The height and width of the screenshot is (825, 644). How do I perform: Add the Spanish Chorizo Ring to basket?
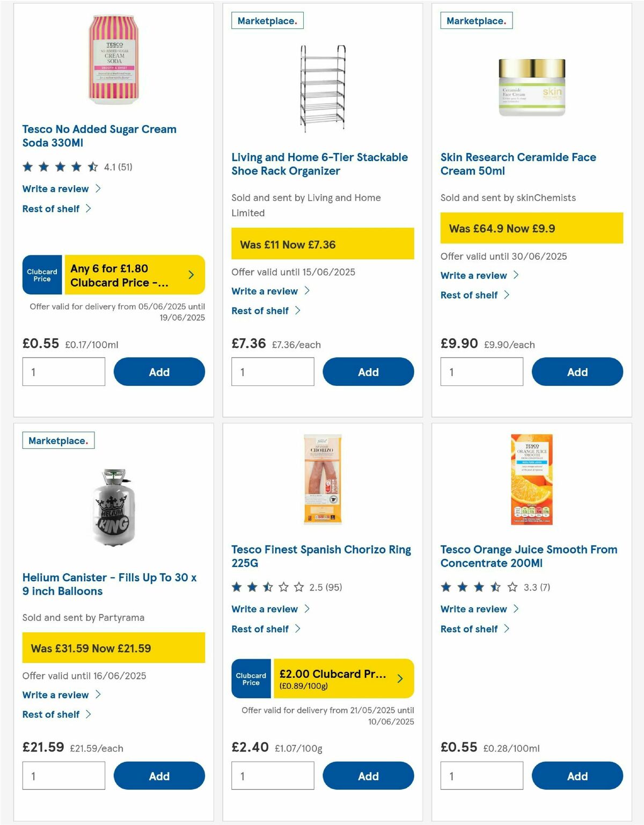tap(368, 776)
